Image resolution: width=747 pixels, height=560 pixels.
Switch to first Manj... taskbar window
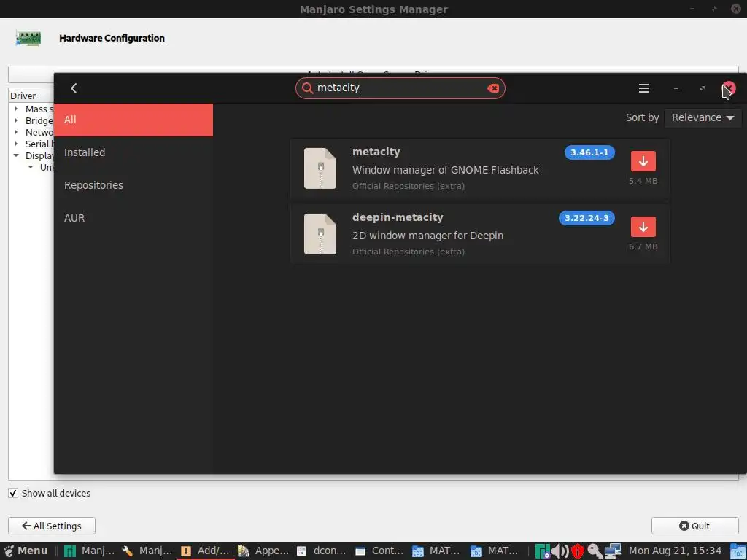click(89, 551)
